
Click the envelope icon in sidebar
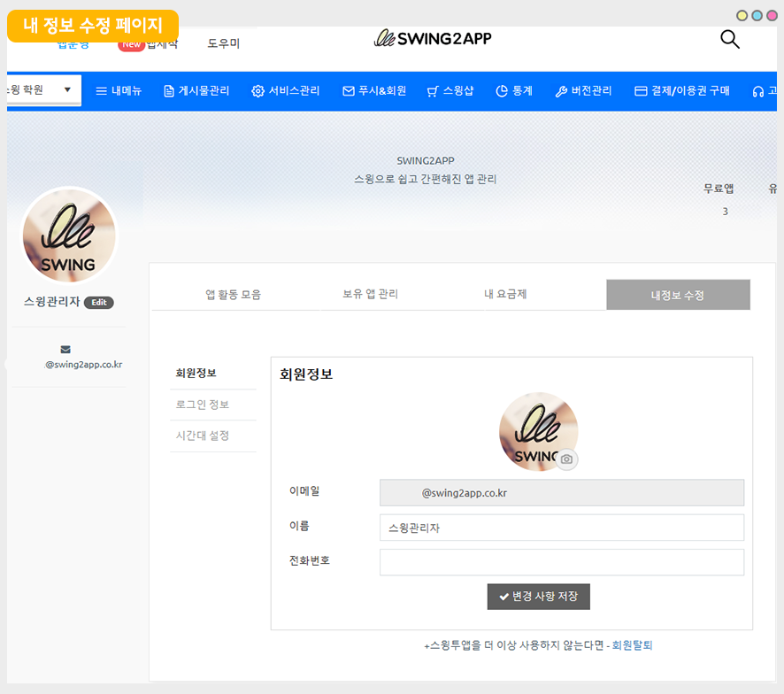[65, 350]
